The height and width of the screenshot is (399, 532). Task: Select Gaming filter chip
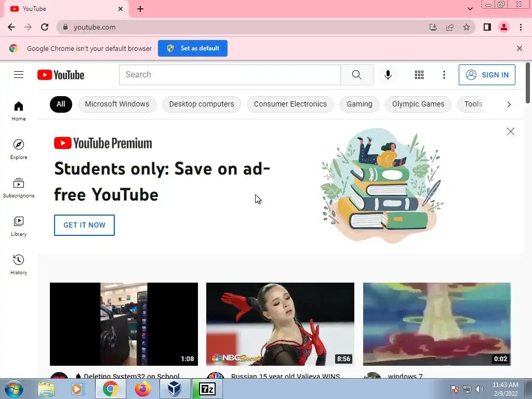tap(360, 104)
